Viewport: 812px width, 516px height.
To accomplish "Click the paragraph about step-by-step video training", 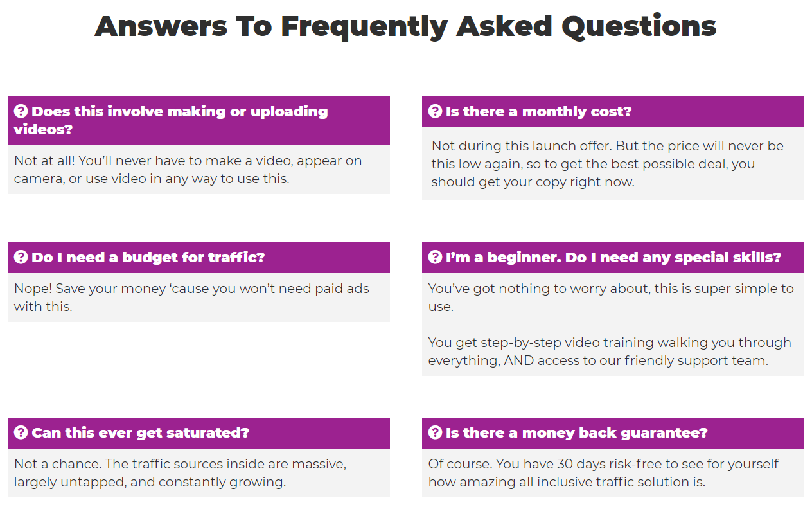I will [610, 351].
